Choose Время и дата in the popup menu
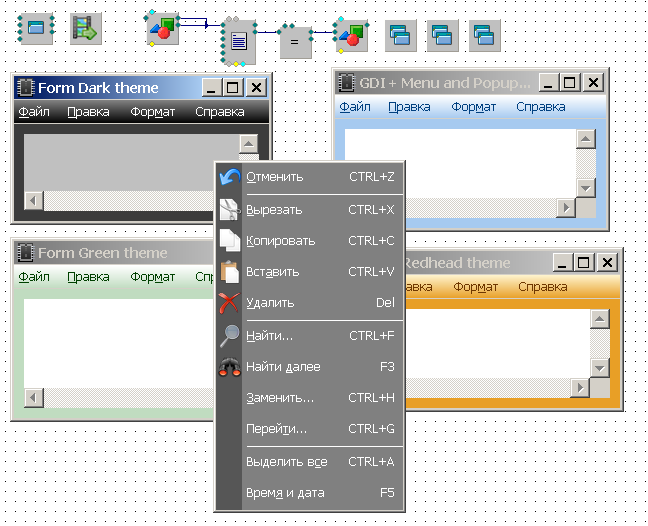This screenshot has height=526, width=648. pyautogui.click(x=310, y=493)
